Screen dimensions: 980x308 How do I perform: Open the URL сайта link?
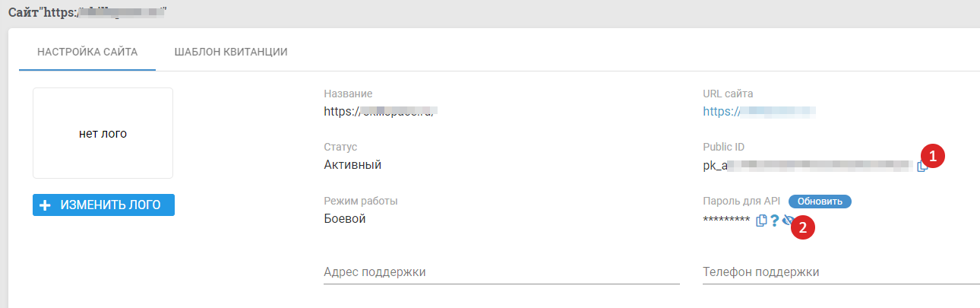[x=759, y=111]
